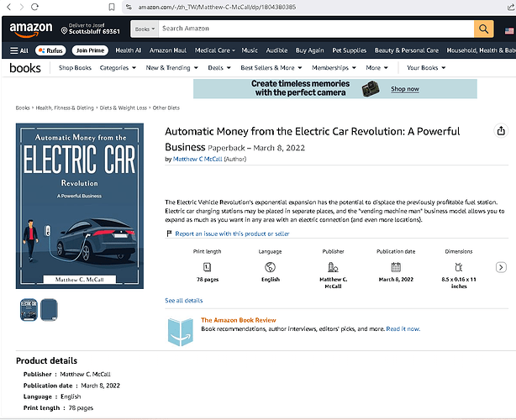Click Report an issue with this product link
The width and height of the screenshot is (516, 420).
click(x=232, y=234)
